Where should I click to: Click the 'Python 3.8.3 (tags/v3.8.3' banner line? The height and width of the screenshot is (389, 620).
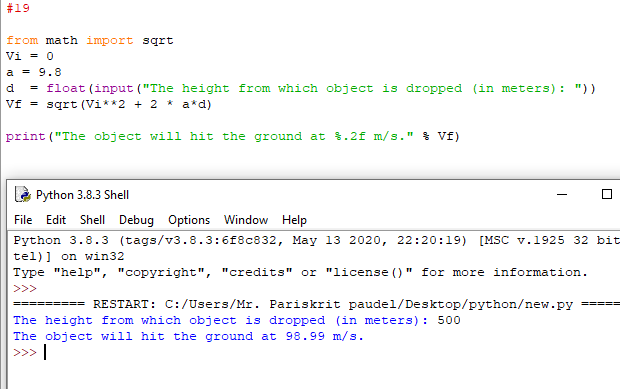[316, 240]
